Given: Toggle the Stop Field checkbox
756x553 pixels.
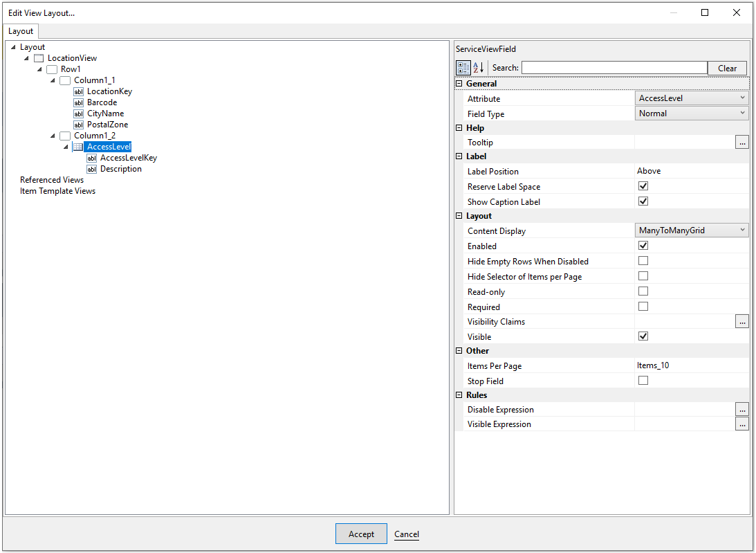Looking at the screenshot, I should tap(643, 381).
